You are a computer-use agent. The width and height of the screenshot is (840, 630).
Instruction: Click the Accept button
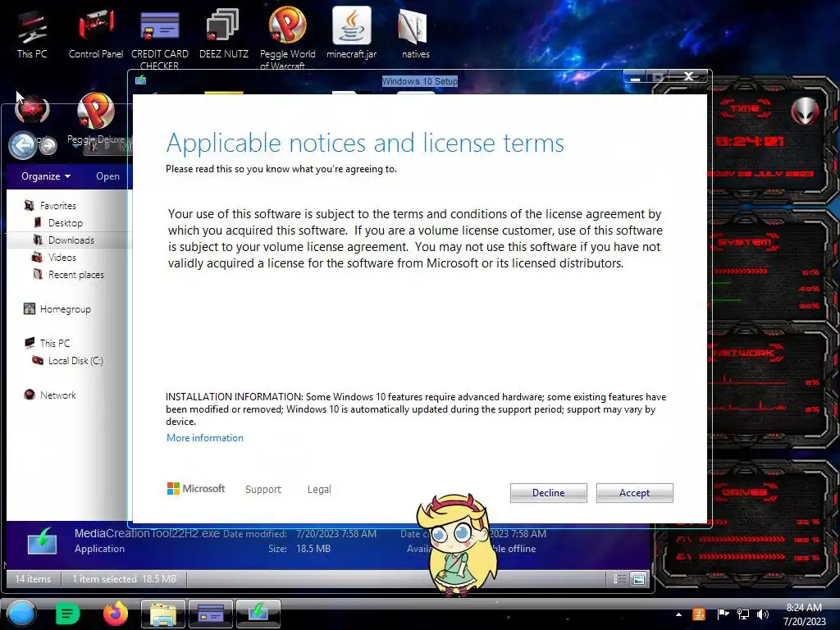[x=634, y=493]
